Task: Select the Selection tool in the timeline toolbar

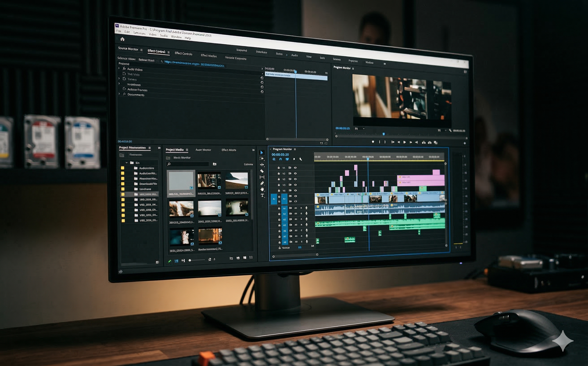Action: click(262, 153)
